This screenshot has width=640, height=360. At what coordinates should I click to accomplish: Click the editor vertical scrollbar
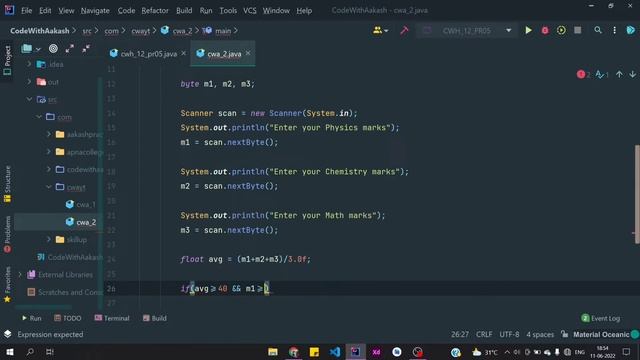(x=637, y=194)
